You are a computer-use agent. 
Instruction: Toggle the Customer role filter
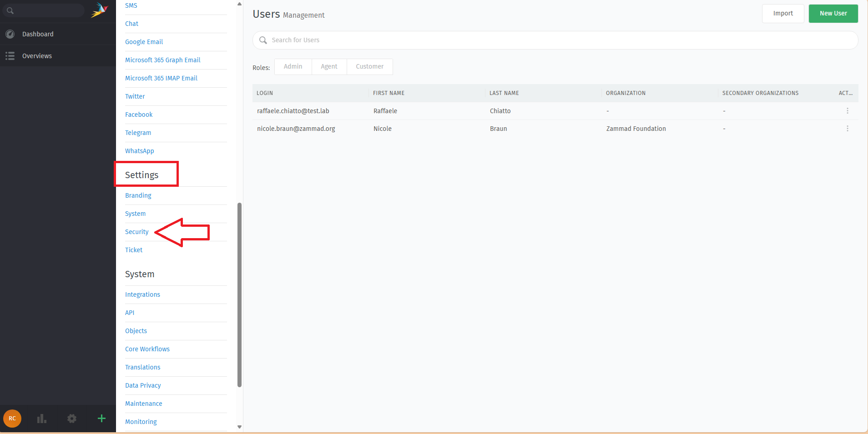point(369,66)
